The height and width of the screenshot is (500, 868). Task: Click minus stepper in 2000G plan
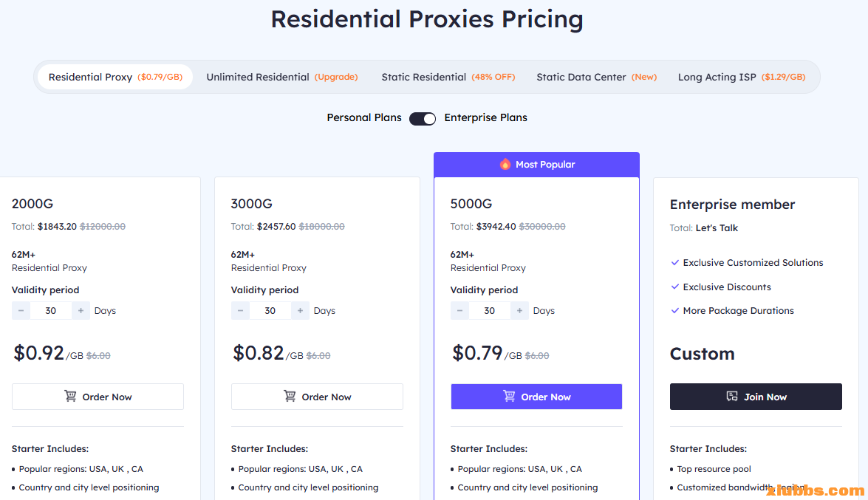tap(21, 311)
